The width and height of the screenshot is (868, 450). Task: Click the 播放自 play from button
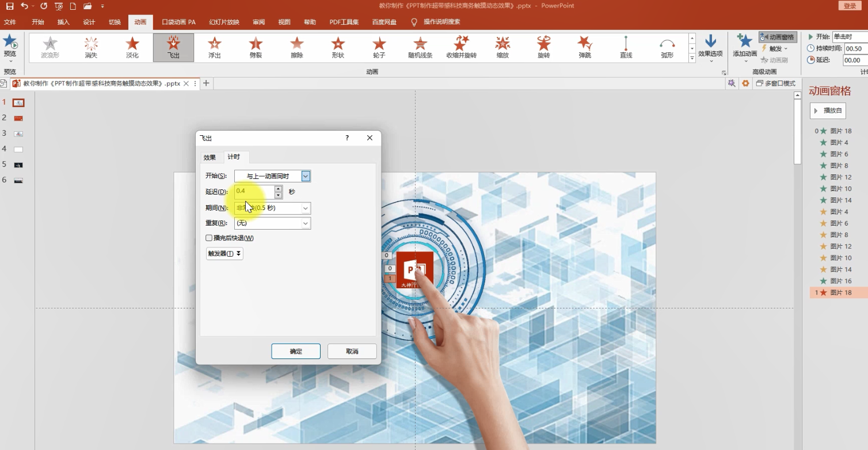[x=828, y=110]
